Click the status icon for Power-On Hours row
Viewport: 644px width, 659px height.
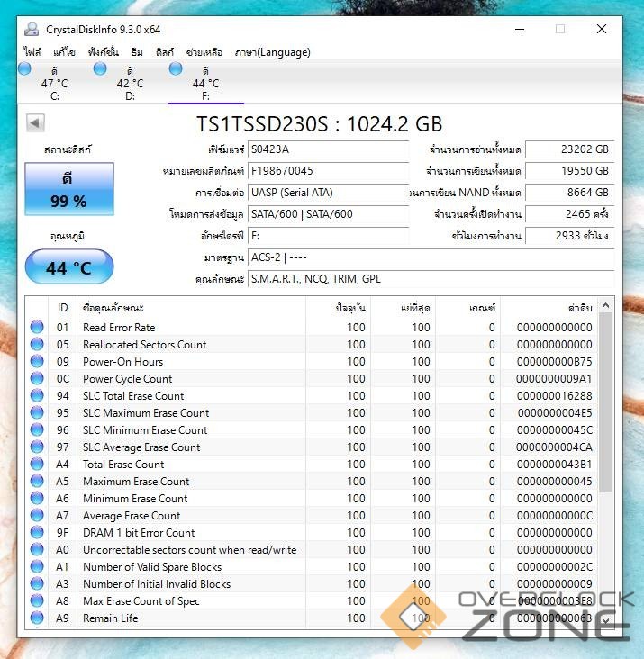pos(37,361)
